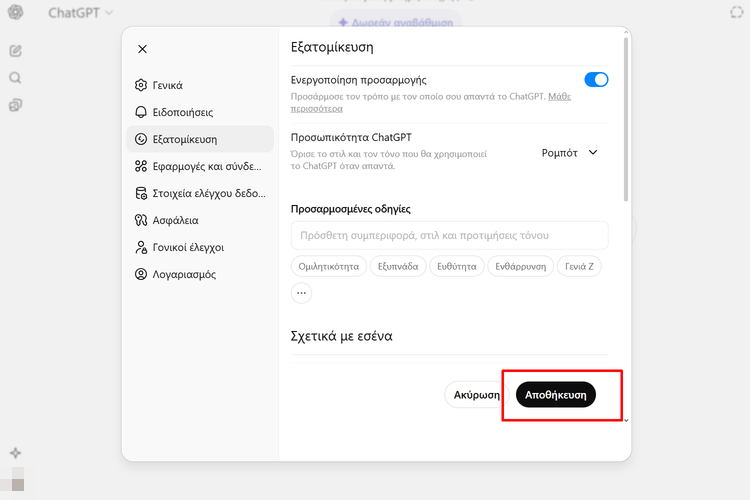Open the Ασφάλεια security section
The height and width of the screenshot is (500, 750).
(175, 220)
